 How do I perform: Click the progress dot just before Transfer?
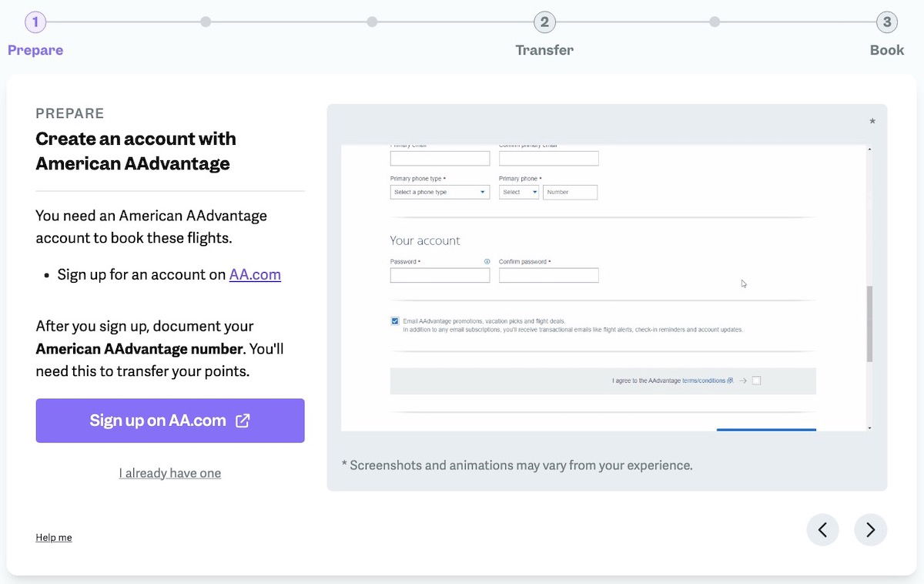[372, 22]
